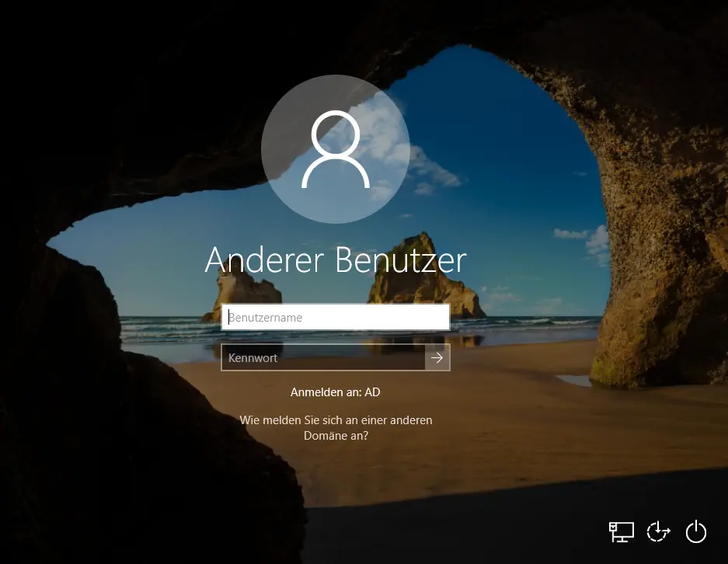This screenshot has height=564, width=728.
Task: Click the round profile picture placeholder
Action: coord(335,149)
